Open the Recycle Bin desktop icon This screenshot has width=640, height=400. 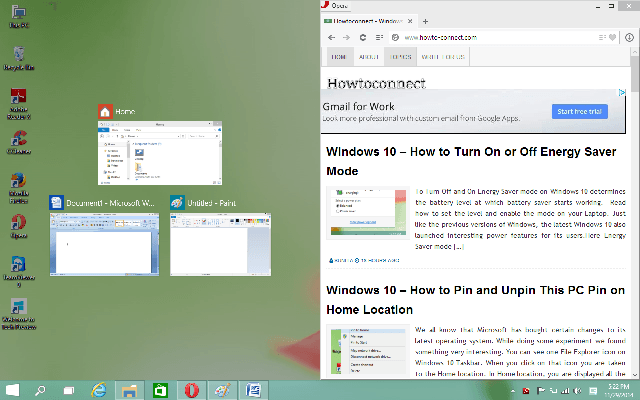tap(19, 59)
